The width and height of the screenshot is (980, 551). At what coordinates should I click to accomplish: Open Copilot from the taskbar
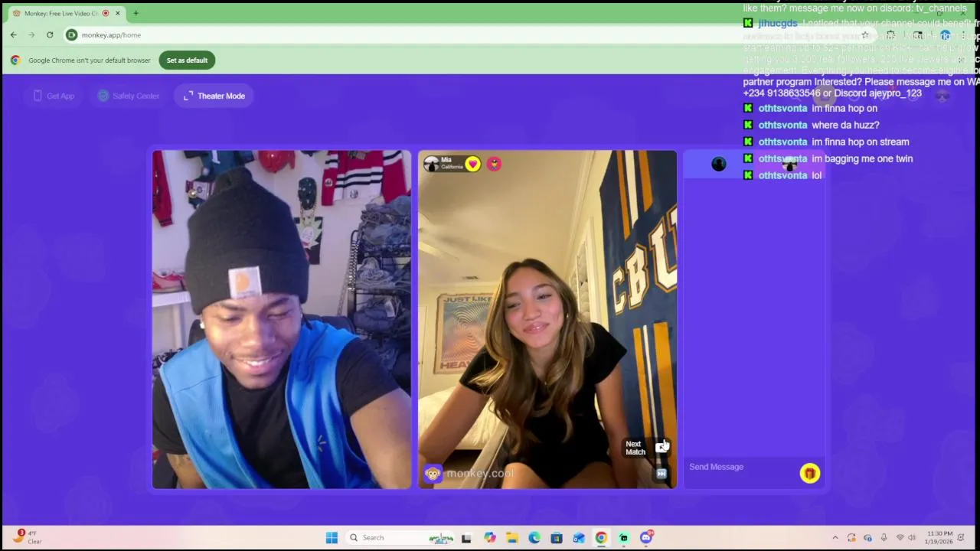coord(489,537)
